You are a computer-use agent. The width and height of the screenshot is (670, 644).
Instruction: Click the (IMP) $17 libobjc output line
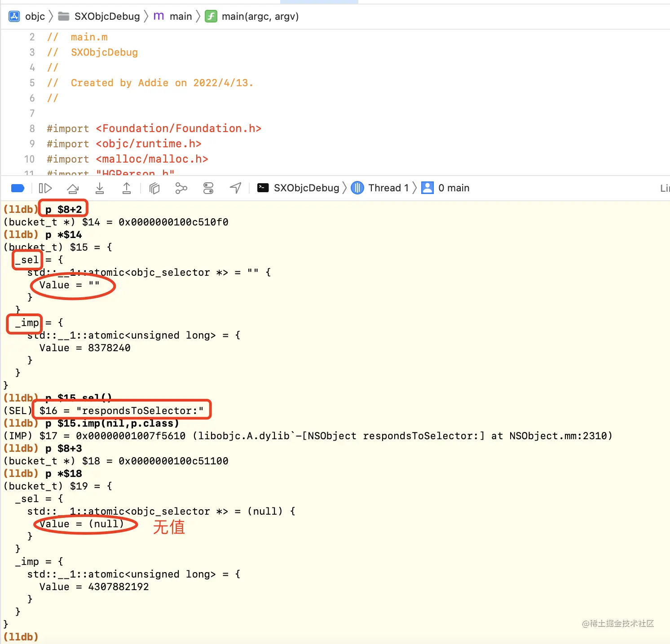pos(308,436)
